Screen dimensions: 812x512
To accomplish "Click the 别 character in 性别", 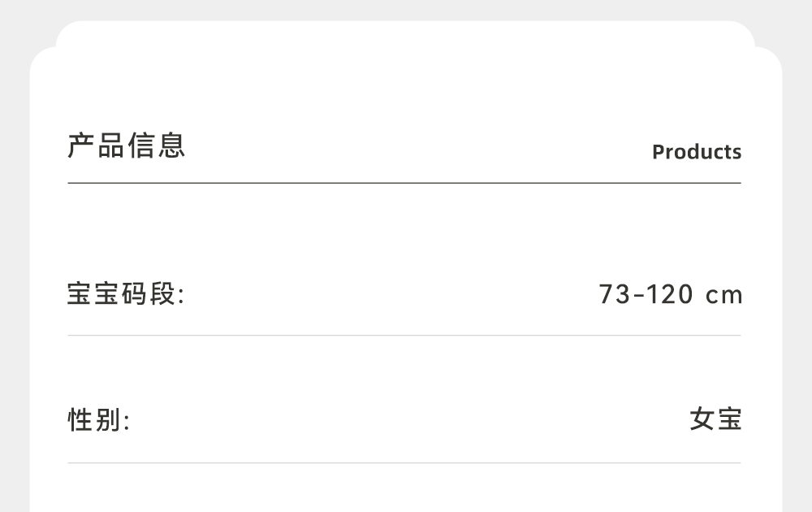I will tap(110, 420).
